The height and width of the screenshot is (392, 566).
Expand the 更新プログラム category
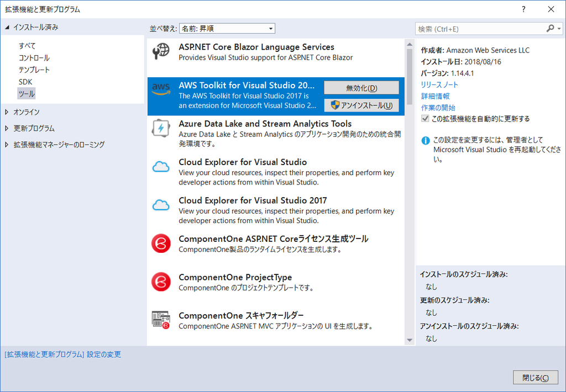(7, 129)
